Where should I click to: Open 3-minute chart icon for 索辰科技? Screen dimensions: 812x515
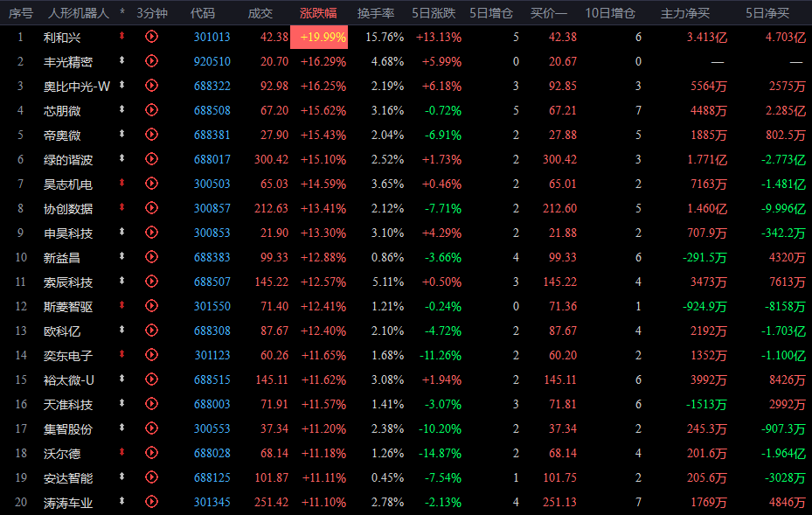(151, 282)
